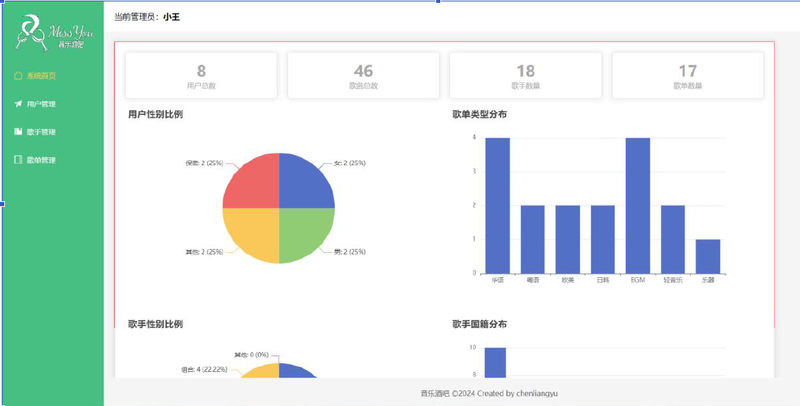Click the 乐器 bar in the playlist-type chart
The image size is (800, 406).
pos(708,257)
